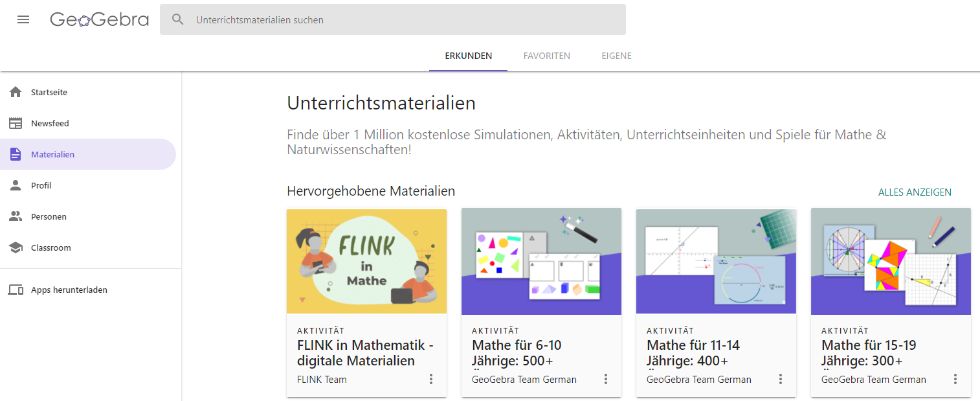Click the Personen people icon

[x=16, y=216]
